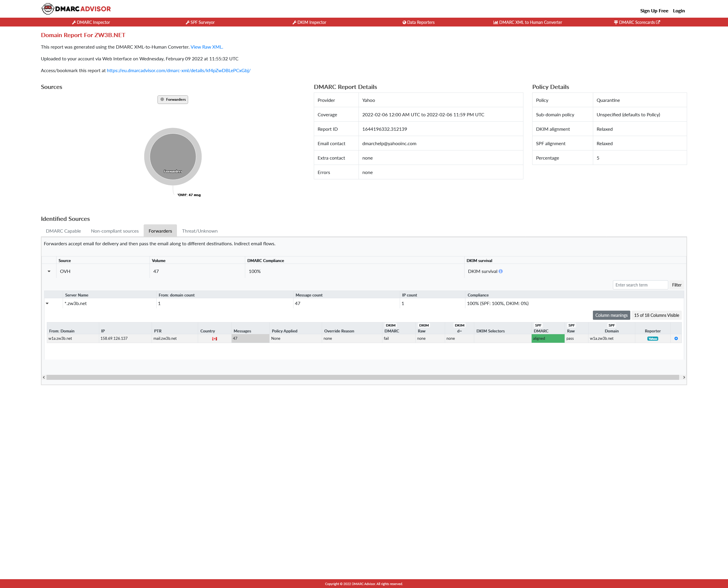
Task: Click the DMARC Advisor logo
Action: point(76,9)
